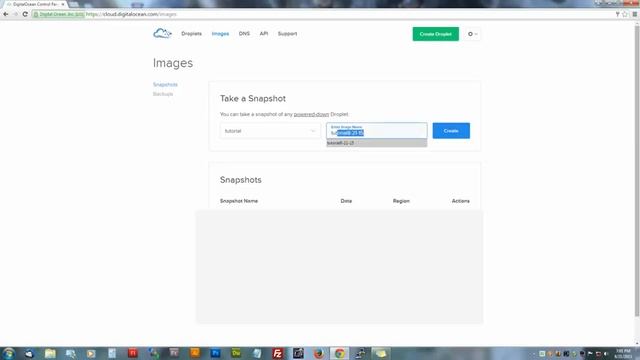Open Dreamweaver from the taskbar
The width and height of the screenshot is (640, 360).
[236, 353]
